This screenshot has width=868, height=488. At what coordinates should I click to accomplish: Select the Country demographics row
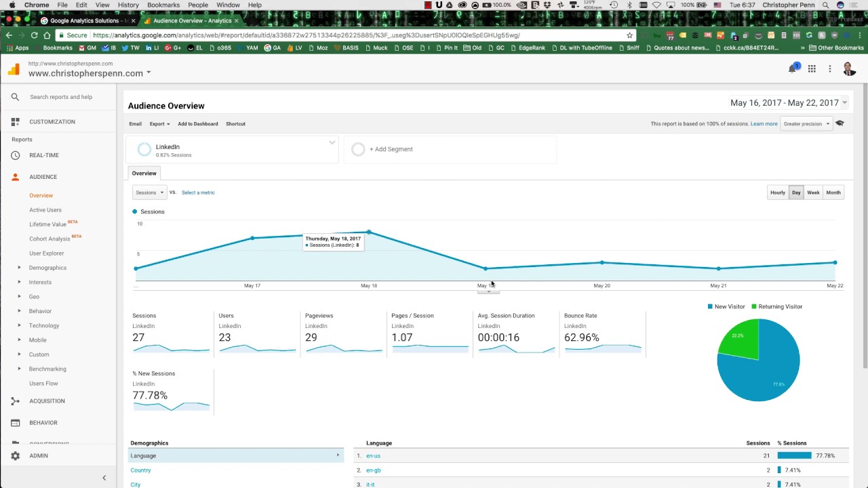click(236, 470)
